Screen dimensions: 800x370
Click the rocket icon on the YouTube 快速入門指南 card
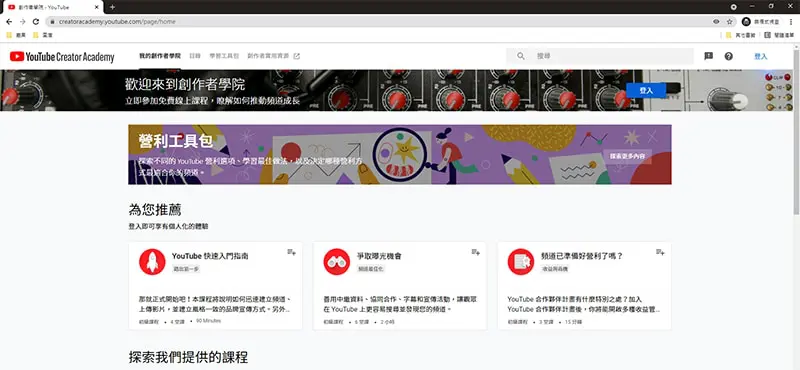point(152,262)
